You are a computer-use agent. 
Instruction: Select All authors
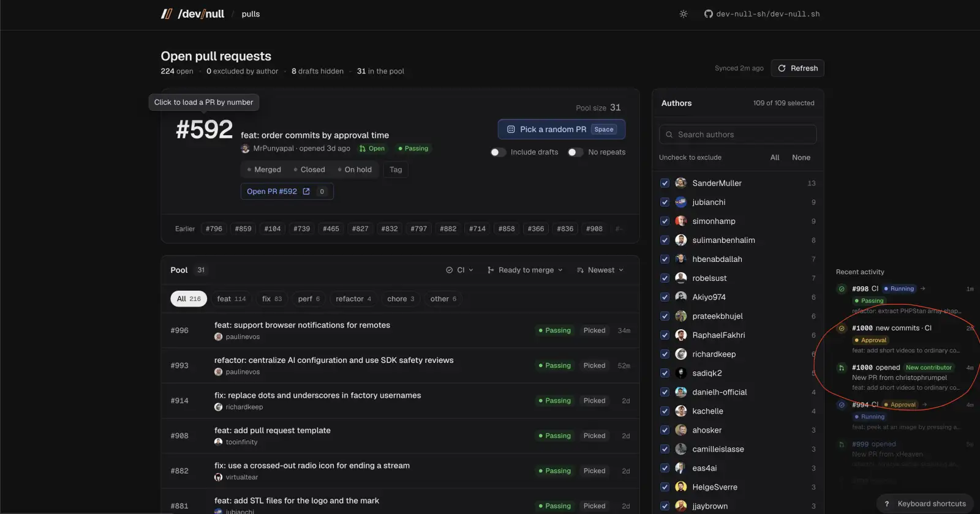[775, 157]
